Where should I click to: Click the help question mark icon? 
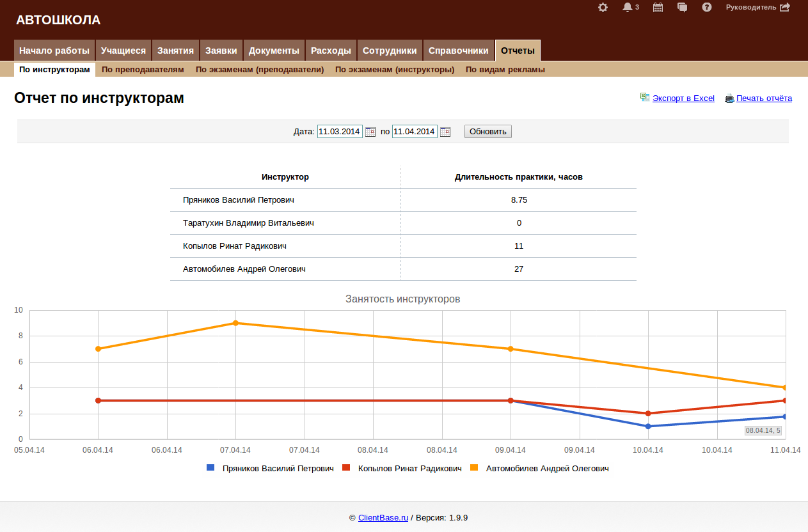coord(707,8)
